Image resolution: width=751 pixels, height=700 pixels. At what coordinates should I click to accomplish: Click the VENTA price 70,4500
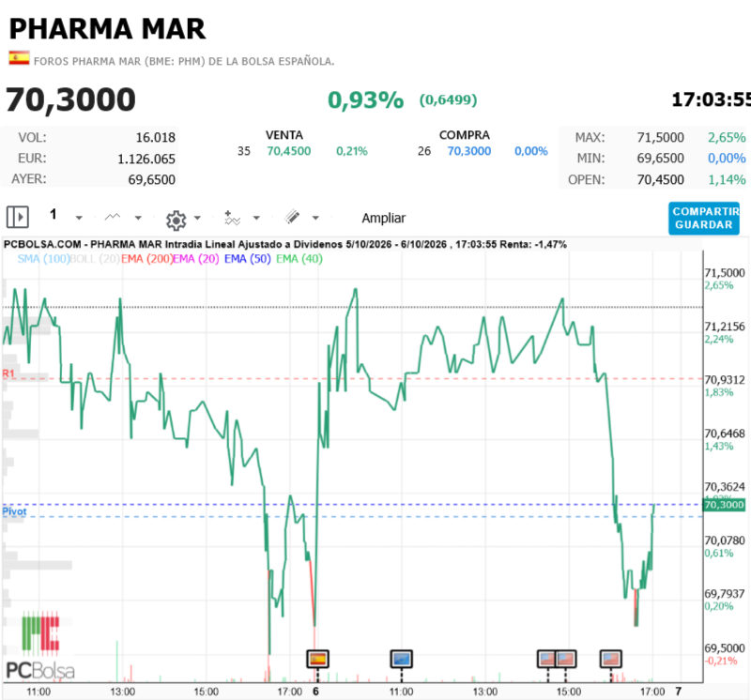click(289, 151)
